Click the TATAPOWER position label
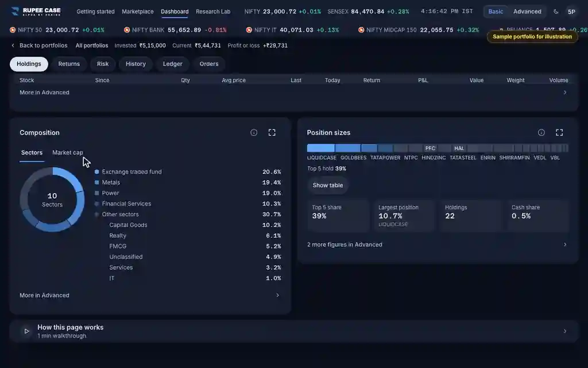Screen dimensions: 588x368 point(385,158)
